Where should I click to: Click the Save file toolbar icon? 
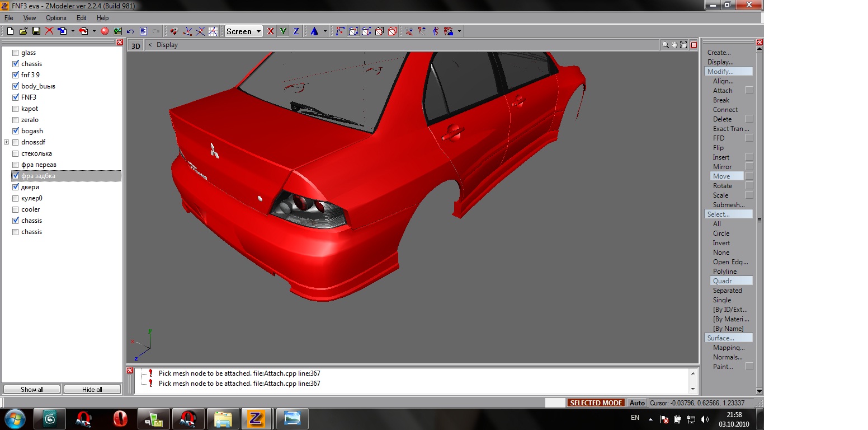point(36,31)
